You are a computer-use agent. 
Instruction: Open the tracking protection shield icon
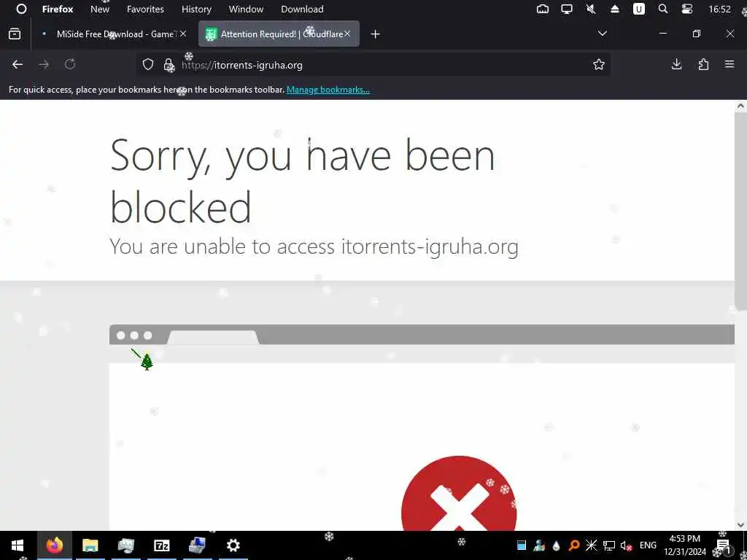click(148, 64)
